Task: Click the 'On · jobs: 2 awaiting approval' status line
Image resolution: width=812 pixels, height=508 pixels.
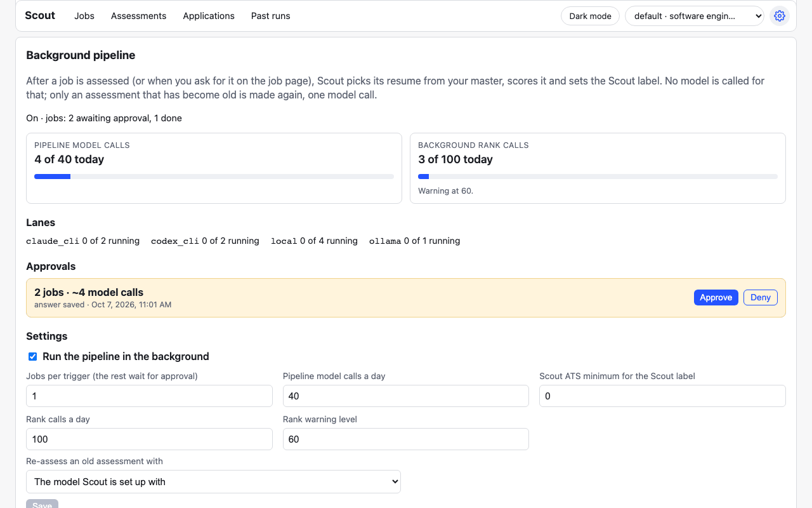Action: (x=104, y=118)
